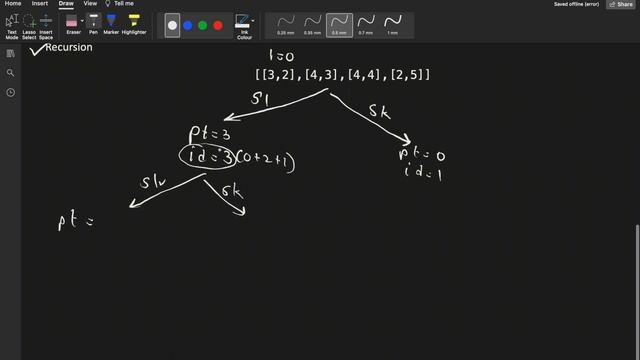Open the notebooks navigation sidebar icon
Viewport: 640px width, 360px height.
coord(11,53)
